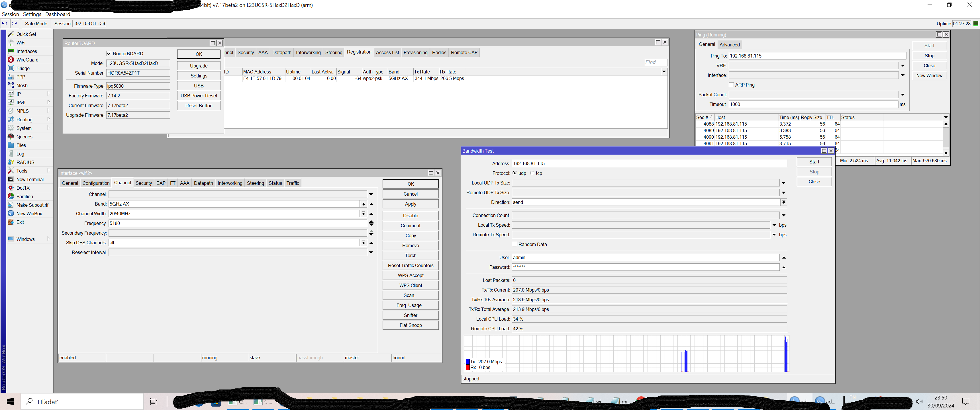980x410 pixels.
Task: Switch to the Access List tab
Action: [387, 52]
